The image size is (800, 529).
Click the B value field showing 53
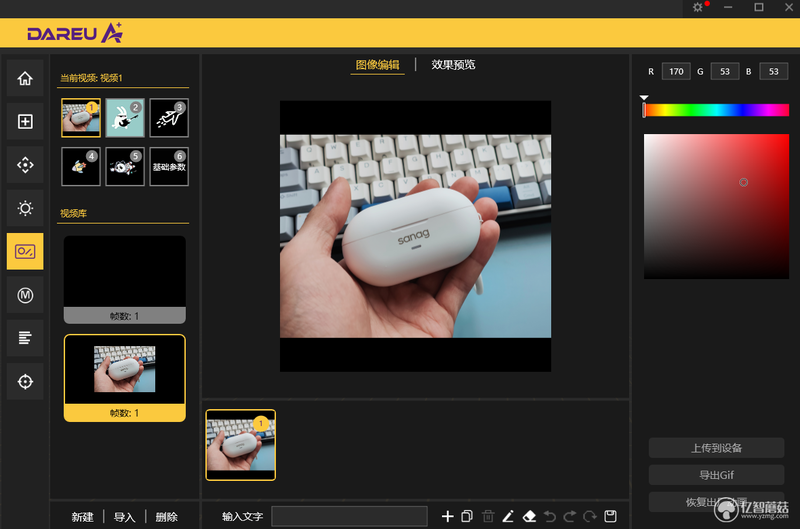click(774, 71)
